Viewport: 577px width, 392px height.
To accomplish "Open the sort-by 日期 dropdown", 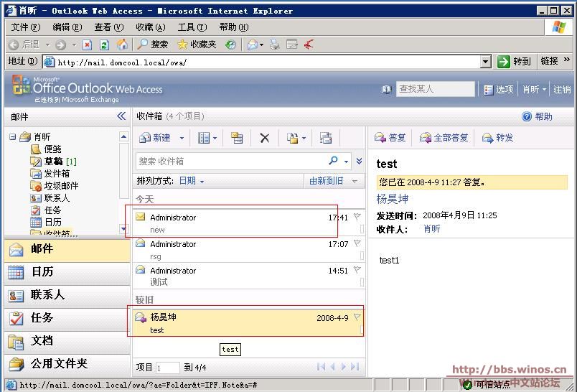I will point(191,181).
